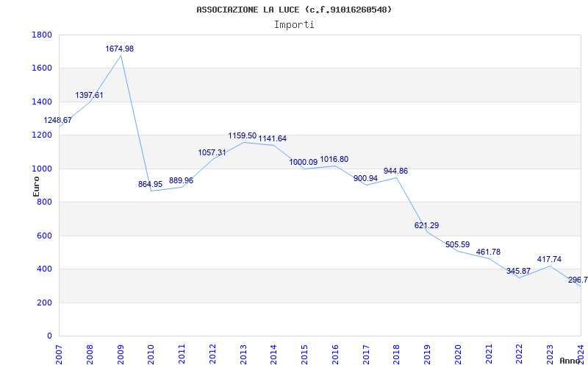Click the 1057.31 data label
The height and width of the screenshot is (368, 588).
[212, 152]
